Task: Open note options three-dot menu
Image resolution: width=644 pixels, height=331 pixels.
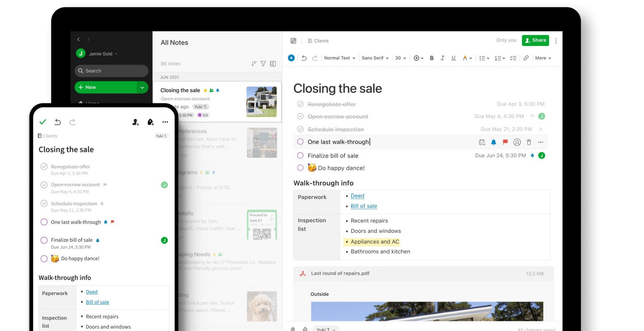Action: coord(556,41)
